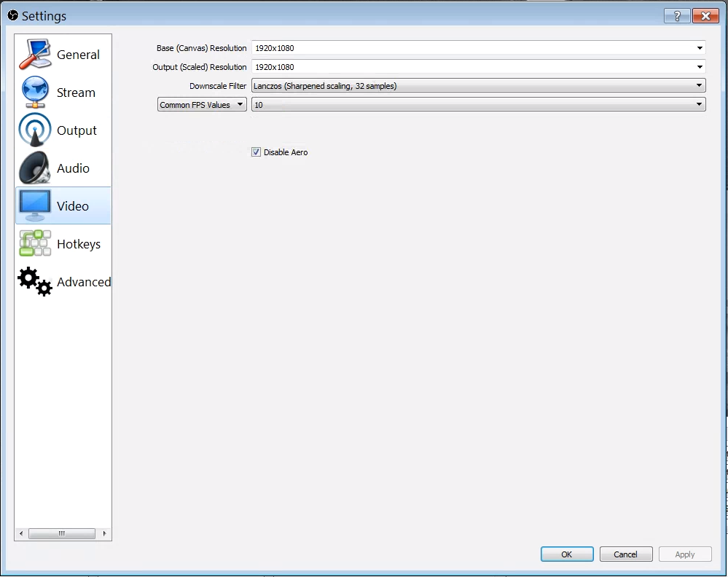
Task: Click the Advanced gears icon
Action: [x=35, y=281]
